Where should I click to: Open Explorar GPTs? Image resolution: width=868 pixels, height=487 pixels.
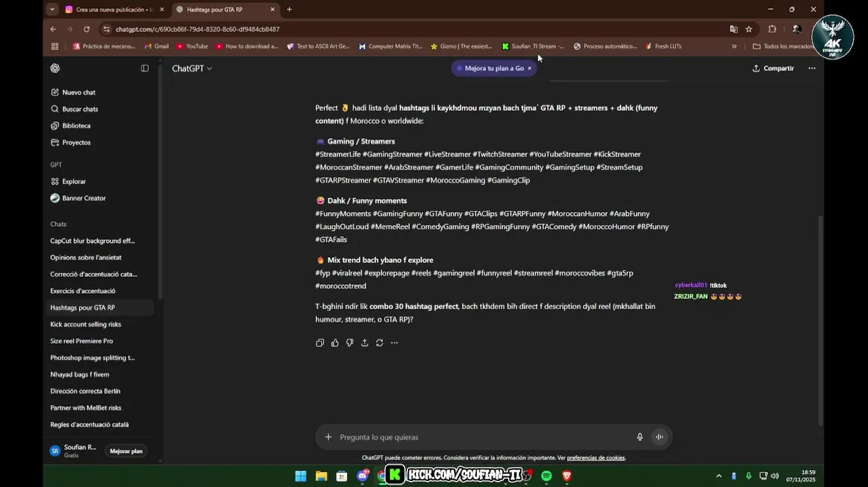[68, 181]
